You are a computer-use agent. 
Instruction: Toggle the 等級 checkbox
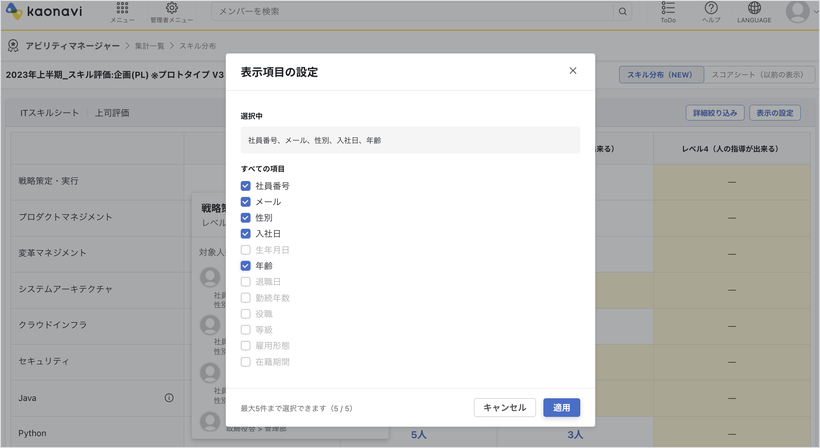coord(245,330)
